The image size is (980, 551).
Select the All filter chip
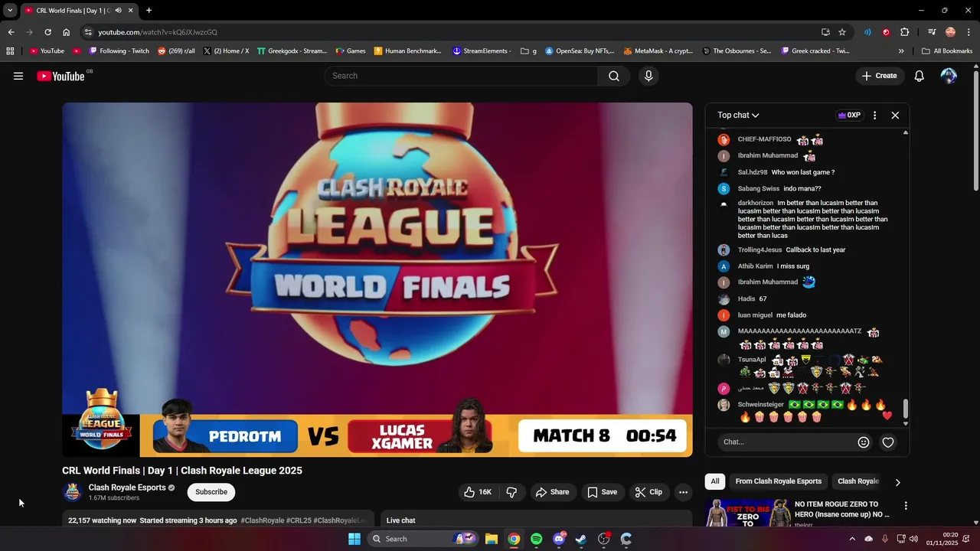pos(715,481)
